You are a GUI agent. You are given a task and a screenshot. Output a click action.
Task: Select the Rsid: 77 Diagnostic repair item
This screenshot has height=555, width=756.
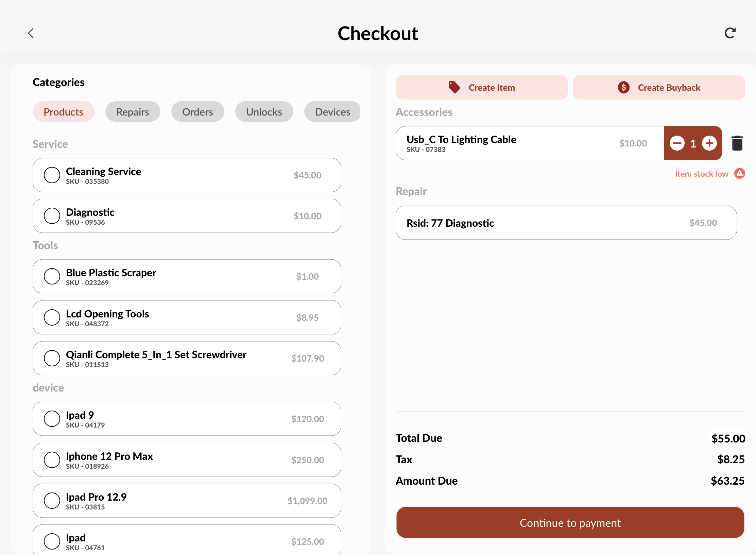566,223
